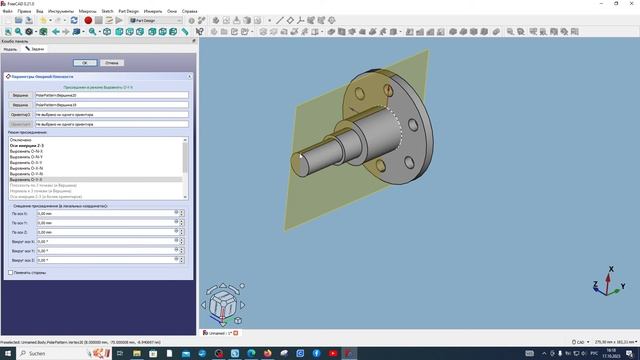640x360 pixels.
Task: Click the gray stop macro icon
Action: [x=99, y=20]
